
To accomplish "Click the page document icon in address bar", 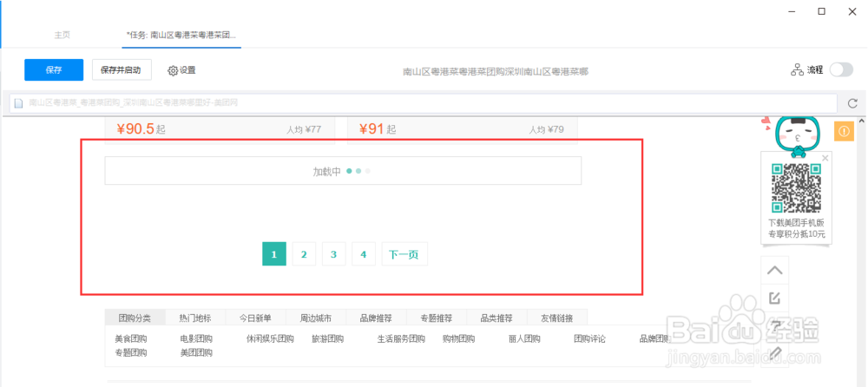I will (19, 103).
